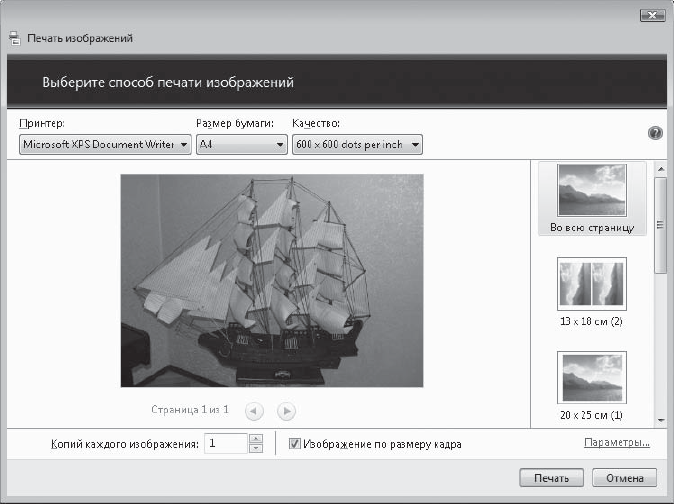Open the Принтер dropdown list

coord(105,144)
